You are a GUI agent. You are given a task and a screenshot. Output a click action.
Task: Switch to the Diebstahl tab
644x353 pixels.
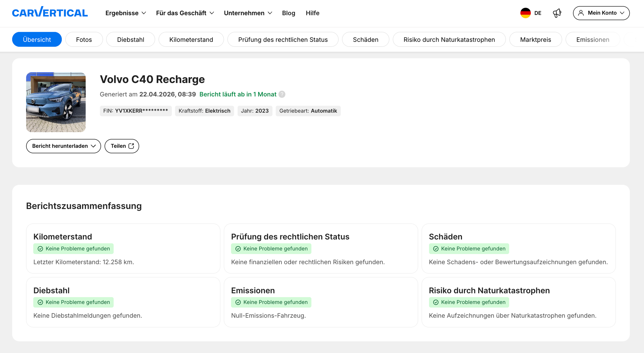click(130, 39)
